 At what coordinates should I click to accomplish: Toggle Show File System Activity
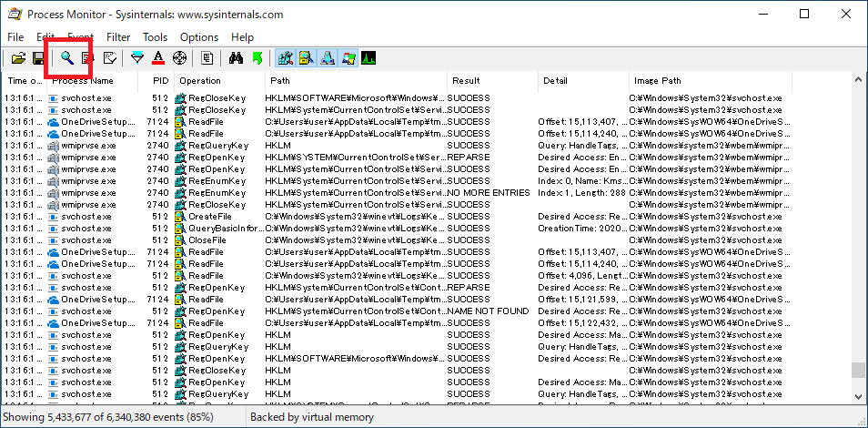306,57
